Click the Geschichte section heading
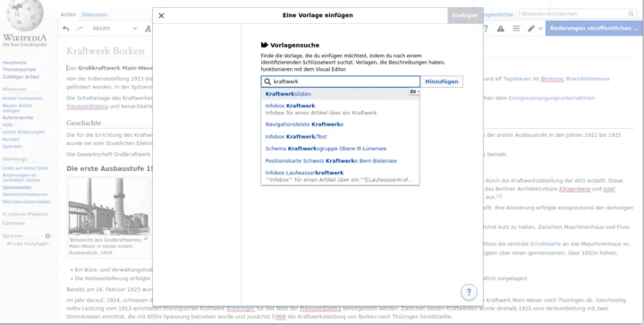644x325 pixels. [x=84, y=123]
